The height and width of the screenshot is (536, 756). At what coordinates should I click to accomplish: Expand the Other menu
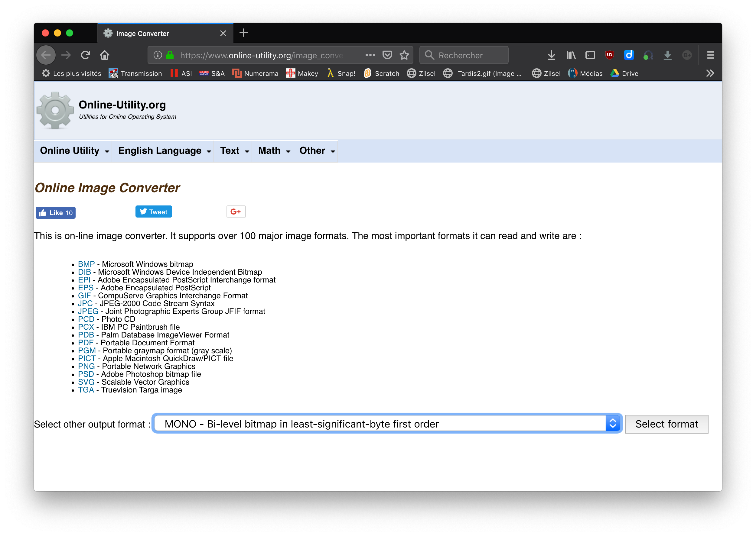click(316, 151)
